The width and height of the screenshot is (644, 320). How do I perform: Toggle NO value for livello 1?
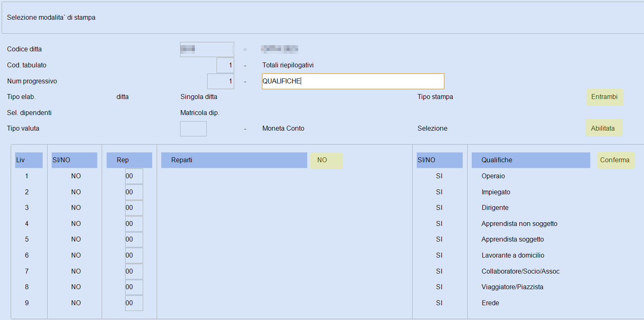(76, 176)
